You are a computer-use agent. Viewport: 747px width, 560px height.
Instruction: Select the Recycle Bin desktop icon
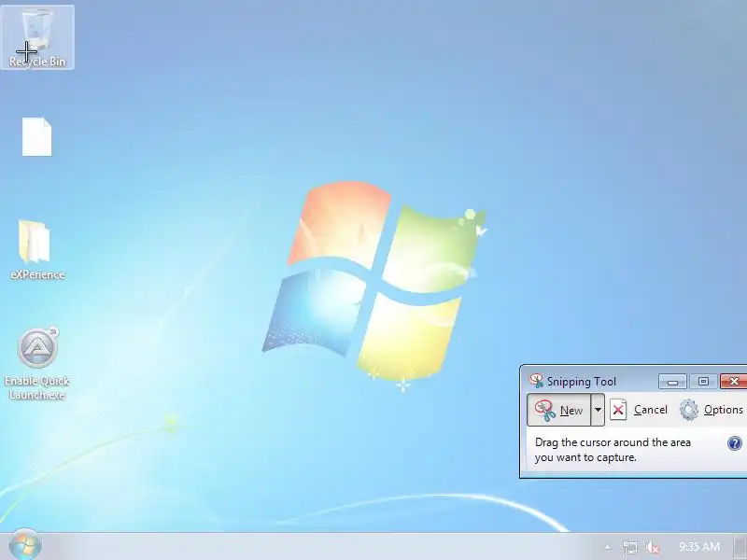click(37, 37)
